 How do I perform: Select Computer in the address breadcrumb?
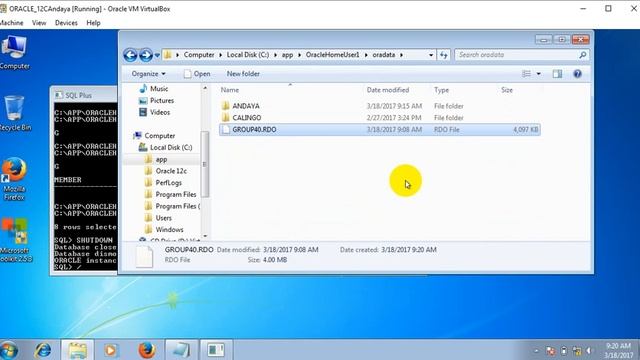199,55
